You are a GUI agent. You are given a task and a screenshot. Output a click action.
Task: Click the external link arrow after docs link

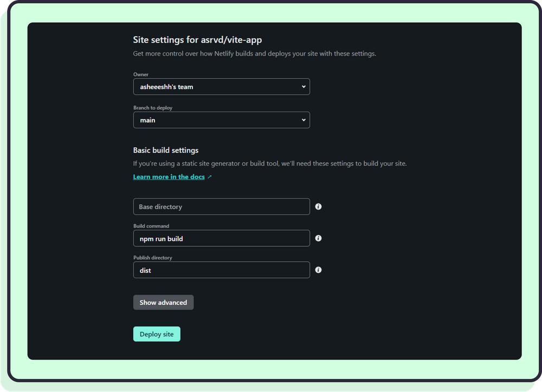point(210,177)
